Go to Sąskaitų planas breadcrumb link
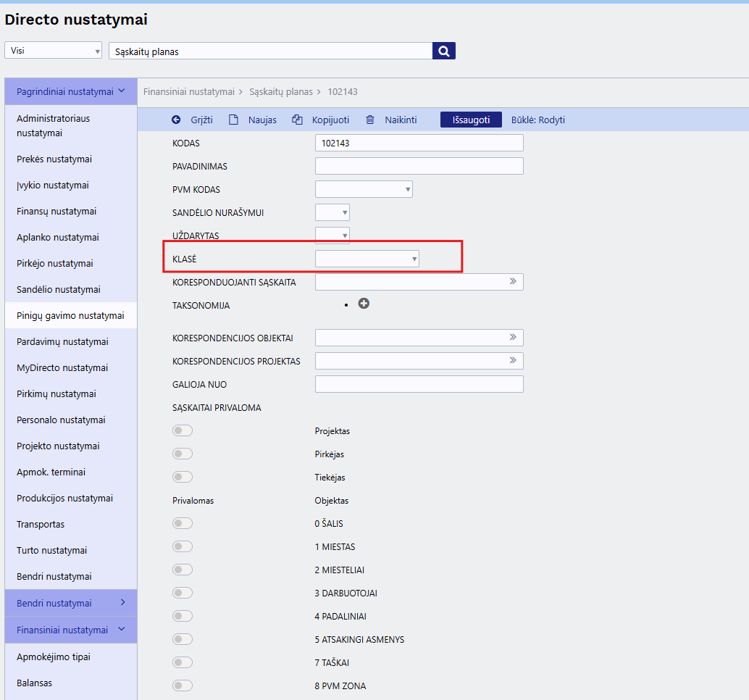This screenshot has height=700, width=749. pyautogui.click(x=281, y=92)
